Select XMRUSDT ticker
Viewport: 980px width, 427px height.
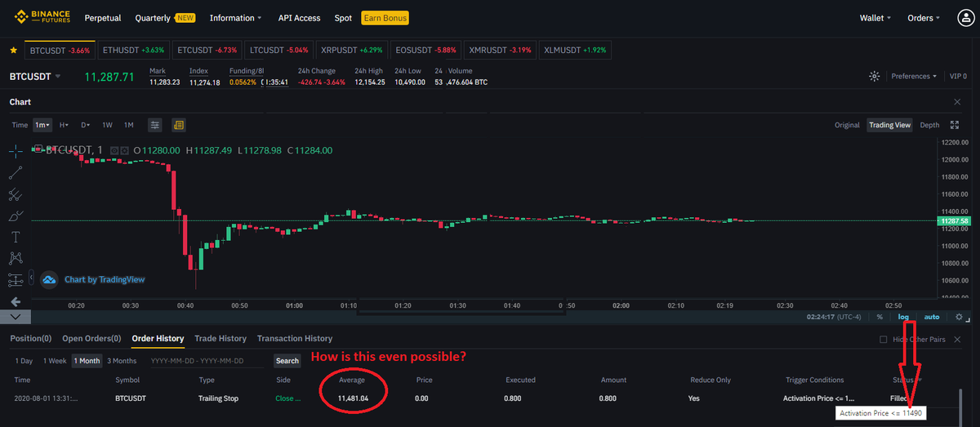coord(501,51)
